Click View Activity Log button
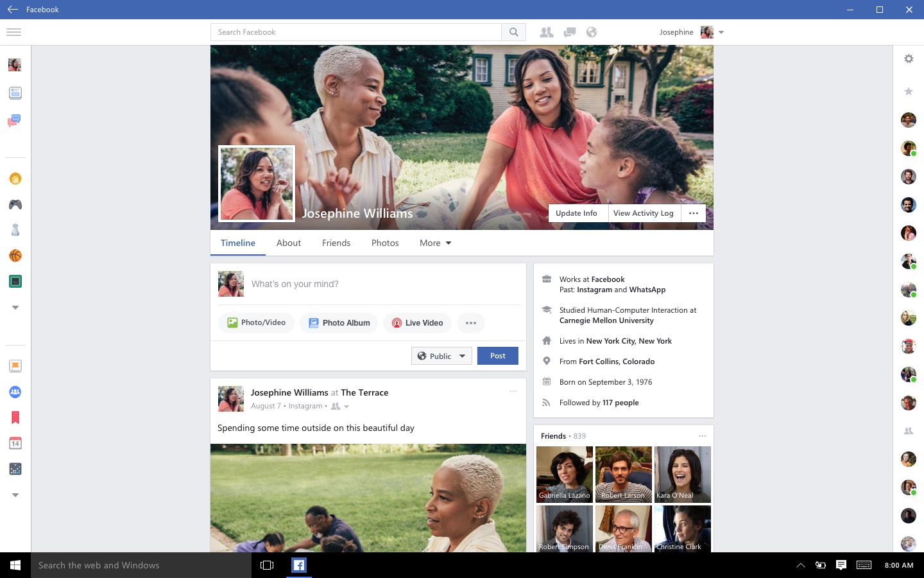924x578 pixels. point(644,213)
